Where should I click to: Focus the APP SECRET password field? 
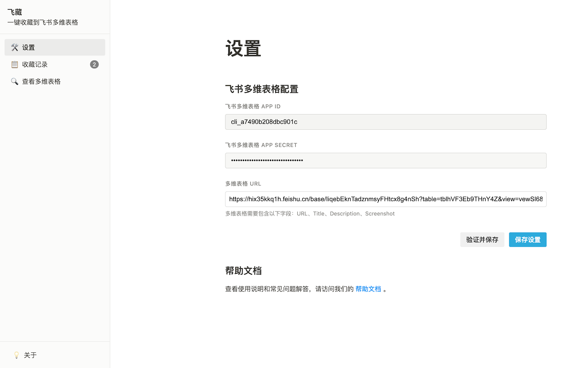pyautogui.click(x=386, y=161)
